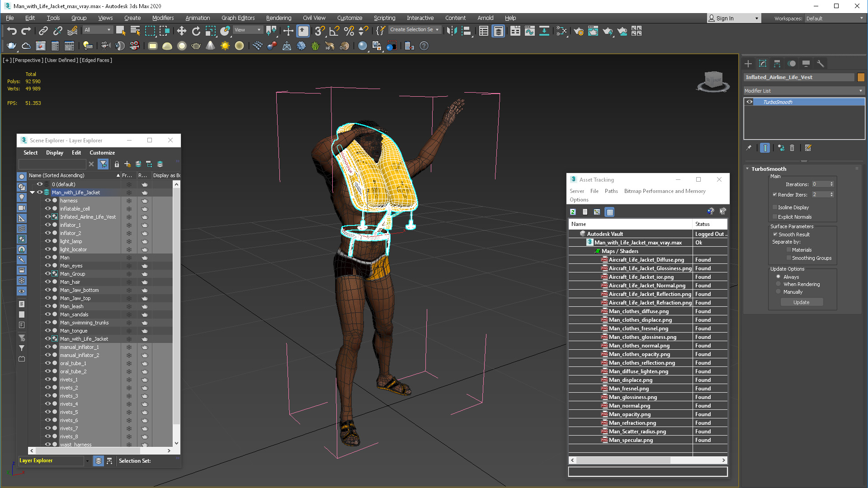Activate the Select and Link tool
This screenshot has width=868, height=488.
[x=43, y=31]
